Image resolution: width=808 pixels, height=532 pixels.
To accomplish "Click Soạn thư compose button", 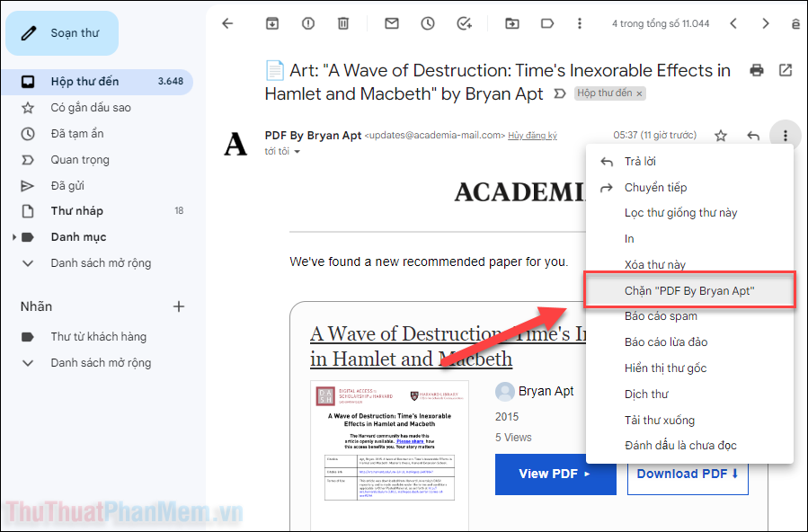I will 62,33.
